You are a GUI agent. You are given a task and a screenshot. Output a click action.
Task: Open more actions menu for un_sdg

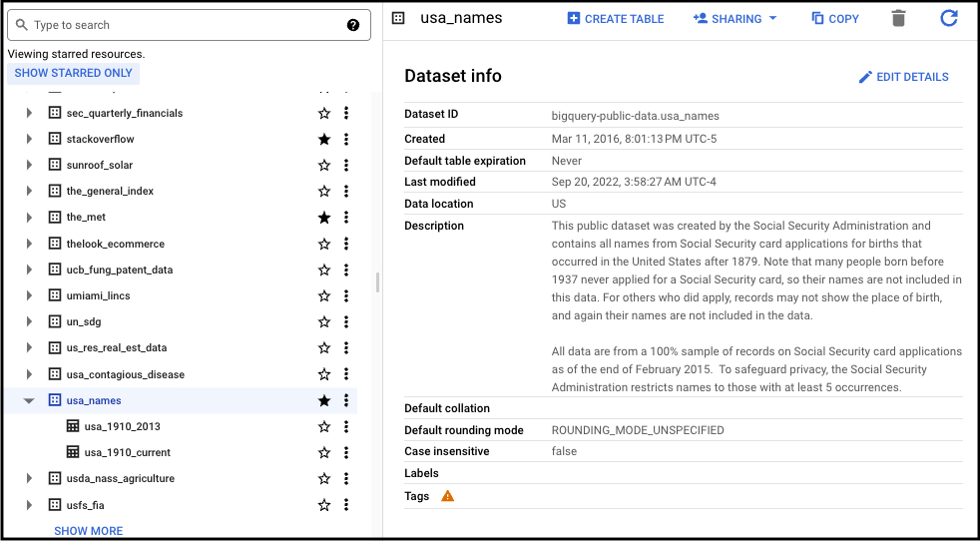(346, 321)
